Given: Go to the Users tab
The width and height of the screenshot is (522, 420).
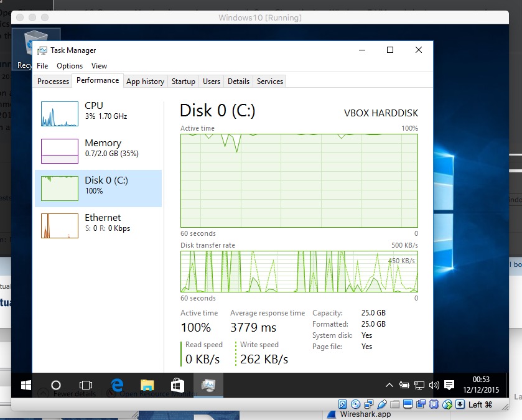Looking at the screenshot, I should 212,82.
